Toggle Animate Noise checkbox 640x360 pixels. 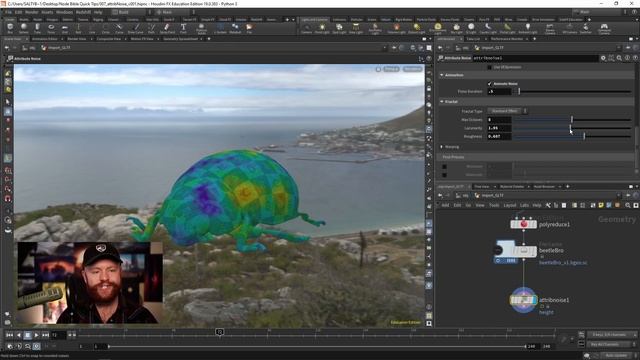[489, 83]
